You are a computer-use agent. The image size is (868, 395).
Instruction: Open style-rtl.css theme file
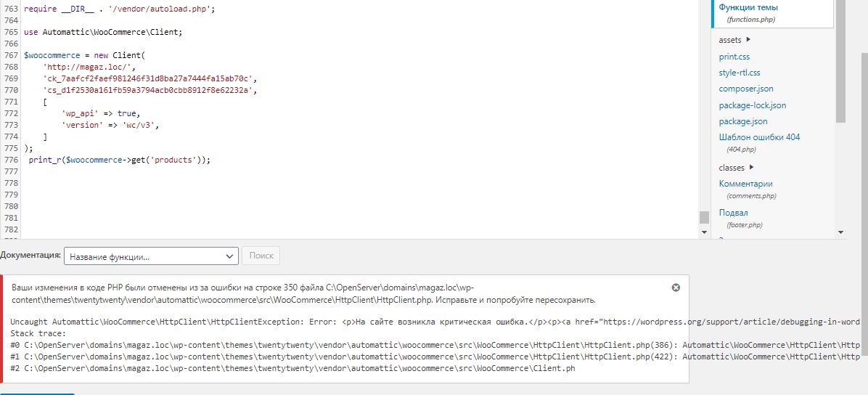(x=740, y=73)
